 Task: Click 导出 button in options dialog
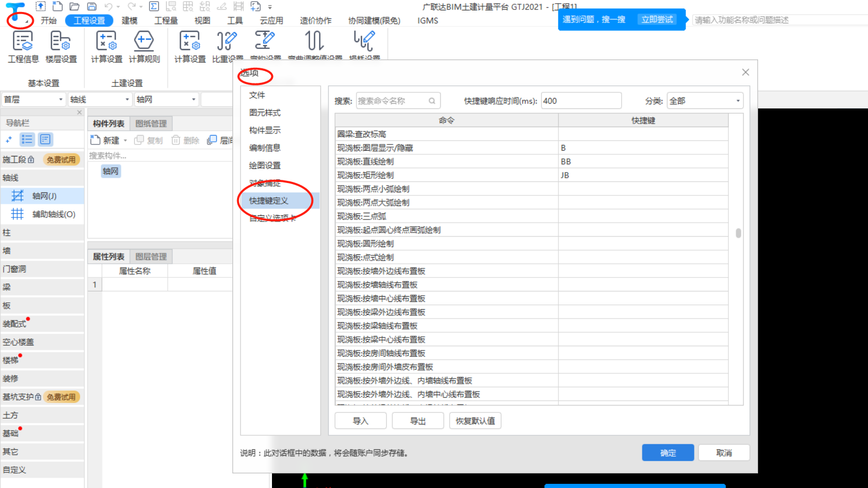[418, 421]
